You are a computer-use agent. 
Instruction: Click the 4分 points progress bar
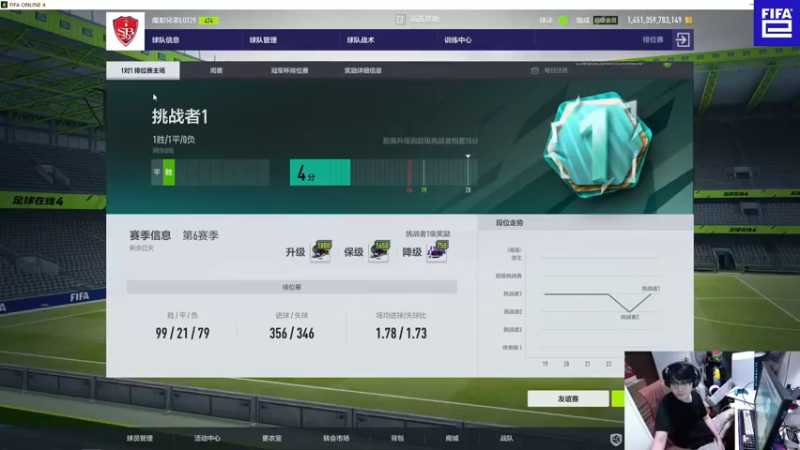(320, 172)
